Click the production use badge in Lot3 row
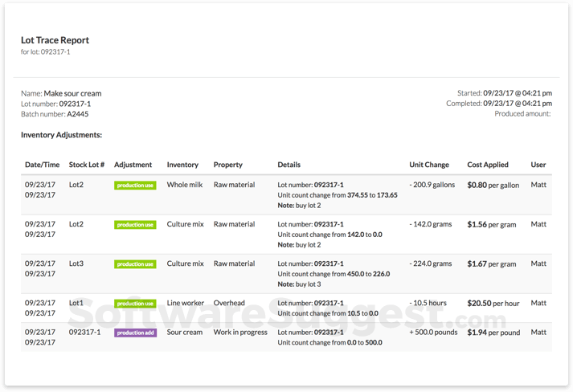The width and height of the screenshot is (573, 392). coord(135,264)
